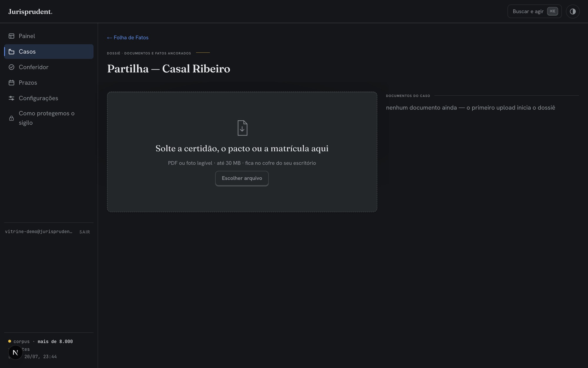Viewport: 588px width, 368px height.
Task: Click the Jurisprudent logo
Action: [30, 12]
